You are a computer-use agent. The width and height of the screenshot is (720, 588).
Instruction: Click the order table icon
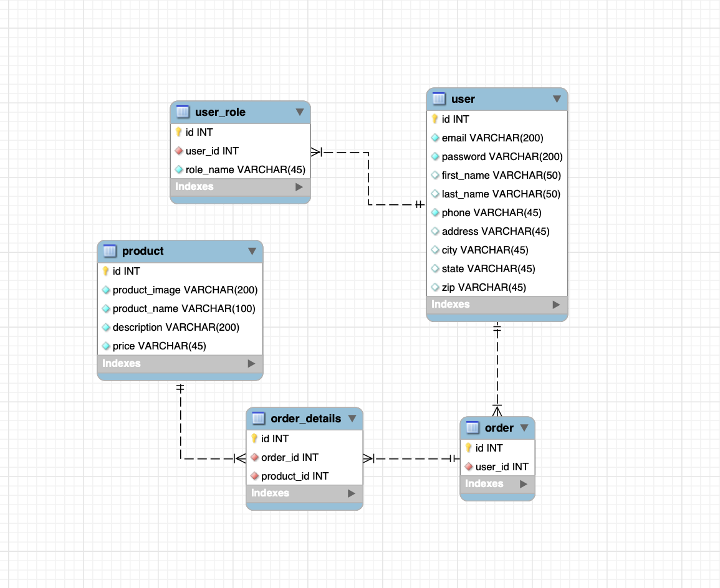(x=473, y=427)
